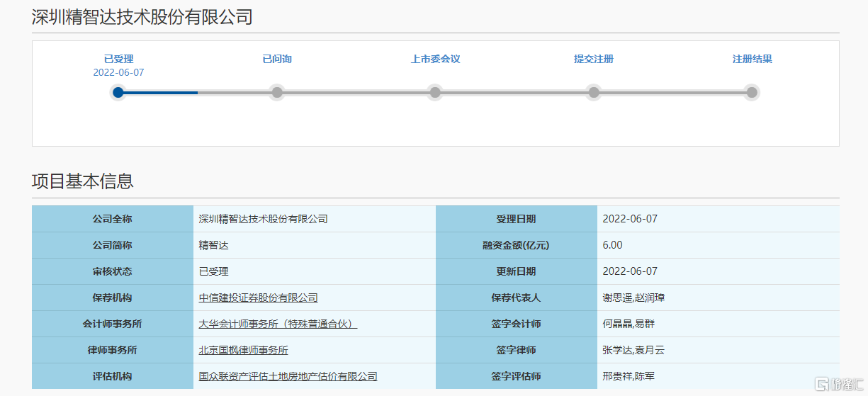Viewport: 868px width, 396px height.
Task: Click the 审核状态 header cell
Action: pos(113,272)
